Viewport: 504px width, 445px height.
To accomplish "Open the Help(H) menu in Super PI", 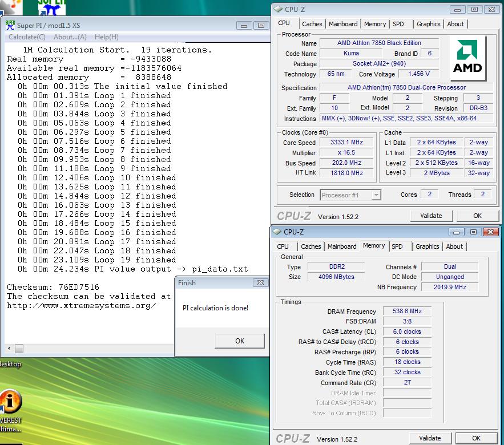I will click(x=106, y=37).
